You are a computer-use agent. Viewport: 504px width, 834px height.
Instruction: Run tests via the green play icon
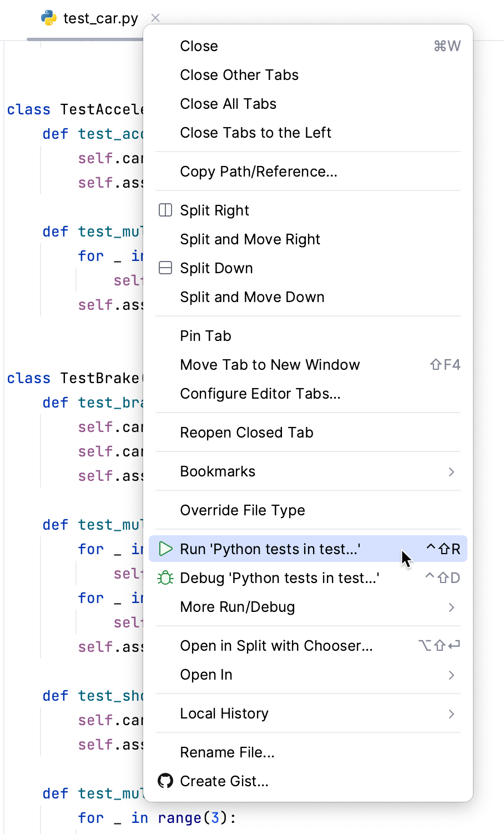(165, 549)
